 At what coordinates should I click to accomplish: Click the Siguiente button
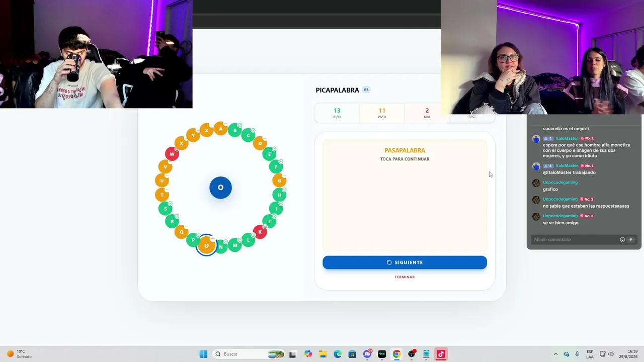click(405, 262)
